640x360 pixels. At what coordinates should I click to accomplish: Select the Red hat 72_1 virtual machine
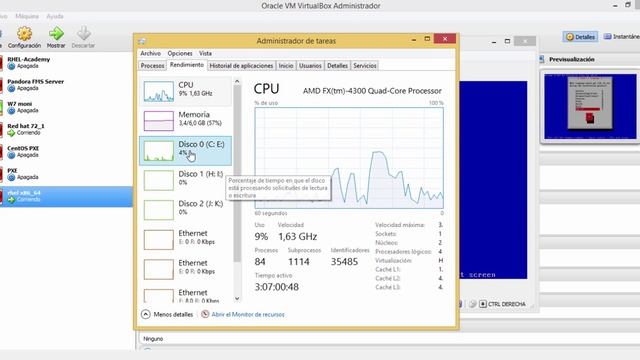tap(66, 129)
